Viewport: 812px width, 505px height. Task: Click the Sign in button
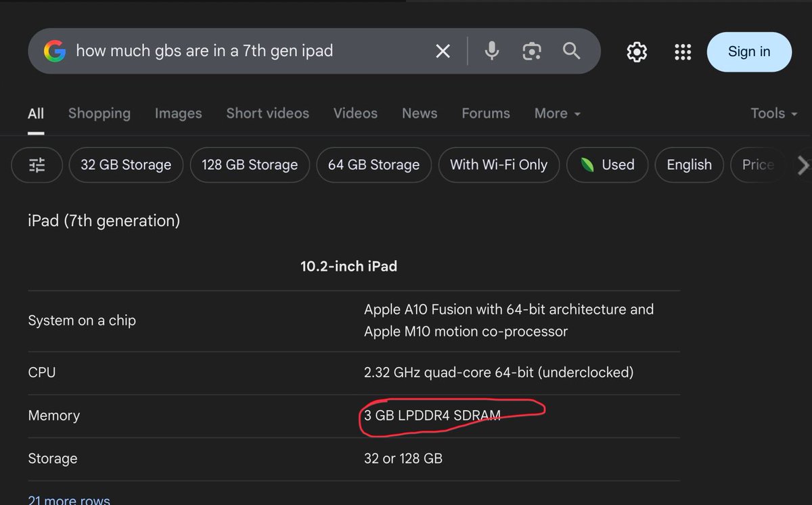click(x=749, y=51)
